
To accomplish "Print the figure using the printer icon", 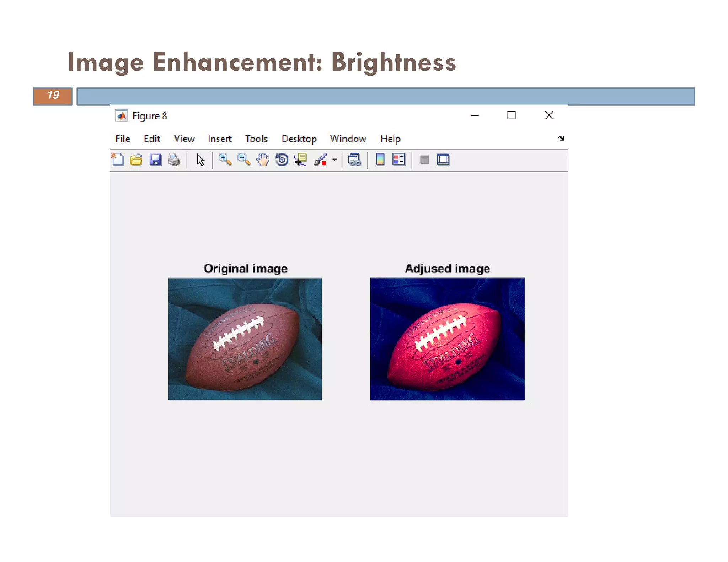I will click(174, 160).
